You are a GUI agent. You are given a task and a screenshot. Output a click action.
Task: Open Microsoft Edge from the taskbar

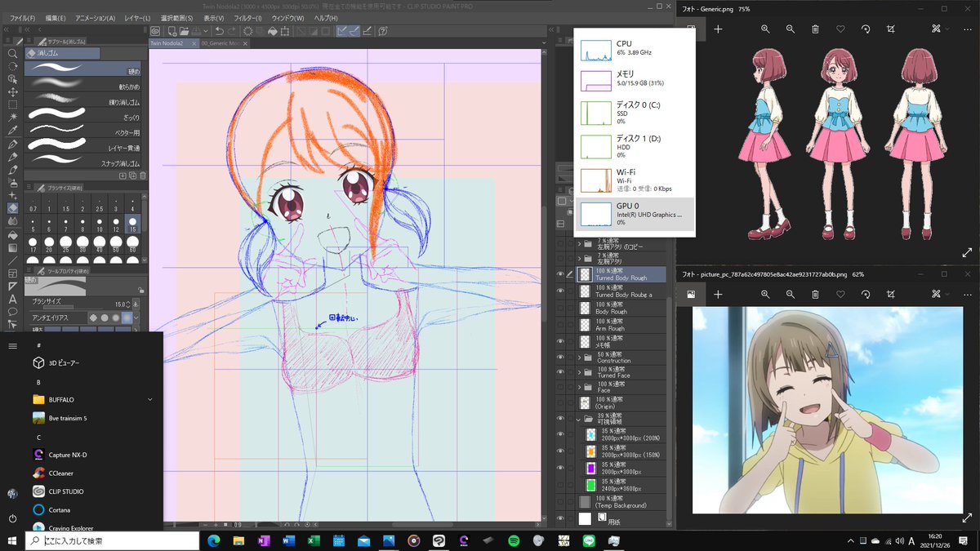coord(214,540)
